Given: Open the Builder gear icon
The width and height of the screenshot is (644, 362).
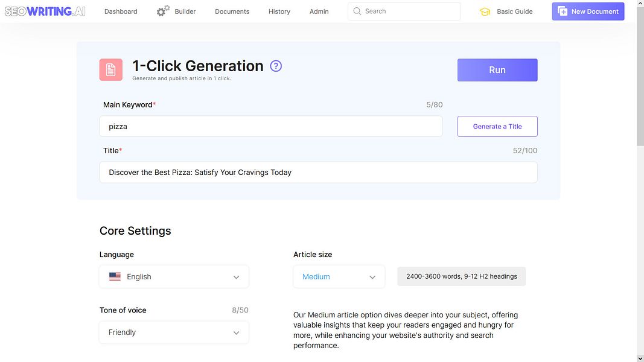Looking at the screenshot, I should 161,10.
